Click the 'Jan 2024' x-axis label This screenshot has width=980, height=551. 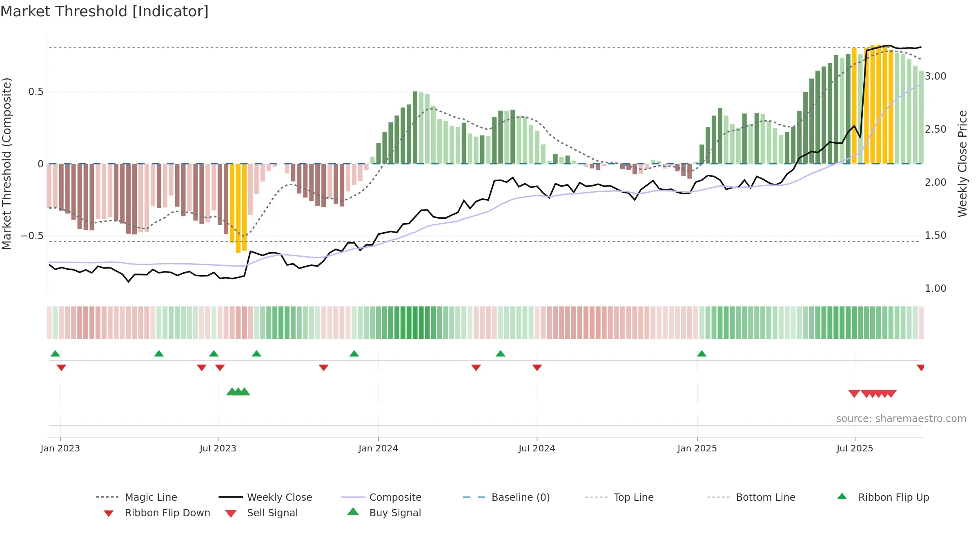coord(378,448)
